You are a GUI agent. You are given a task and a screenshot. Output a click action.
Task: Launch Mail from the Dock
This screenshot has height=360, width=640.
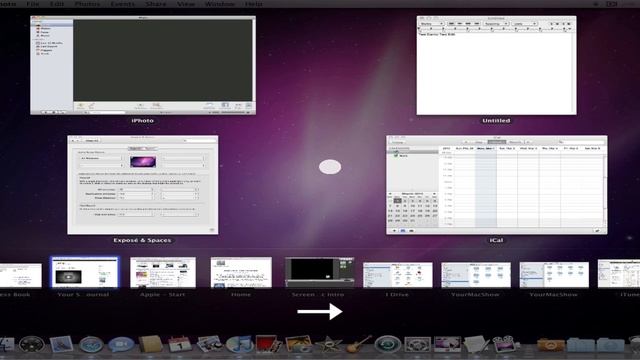click(61, 344)
